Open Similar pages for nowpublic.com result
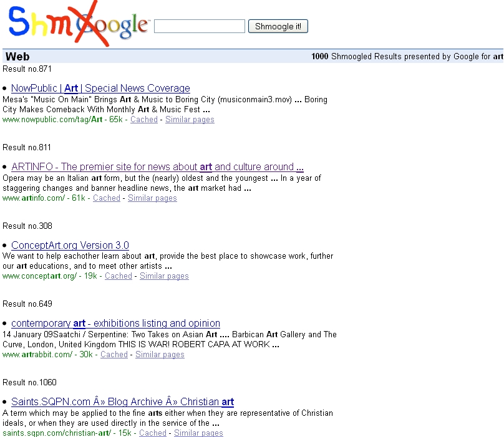Image resolution: width=504 pixels, height=437 pixels. (190, 120)
